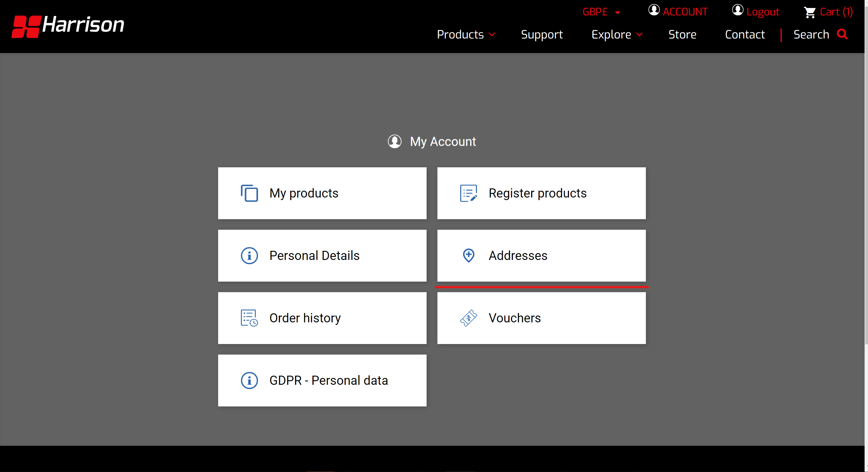
Task: Click the red search magnifier icon
Action: [842, 34]
